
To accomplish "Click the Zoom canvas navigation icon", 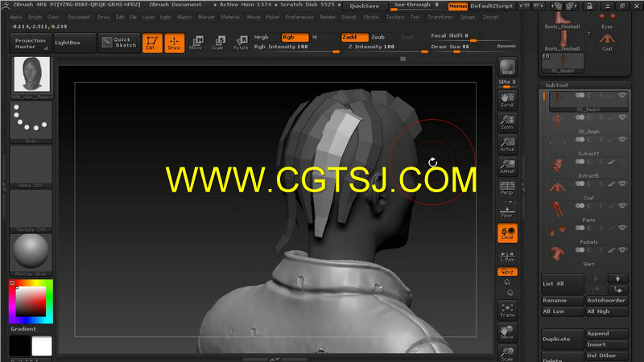I will click(x=507, y=122).
